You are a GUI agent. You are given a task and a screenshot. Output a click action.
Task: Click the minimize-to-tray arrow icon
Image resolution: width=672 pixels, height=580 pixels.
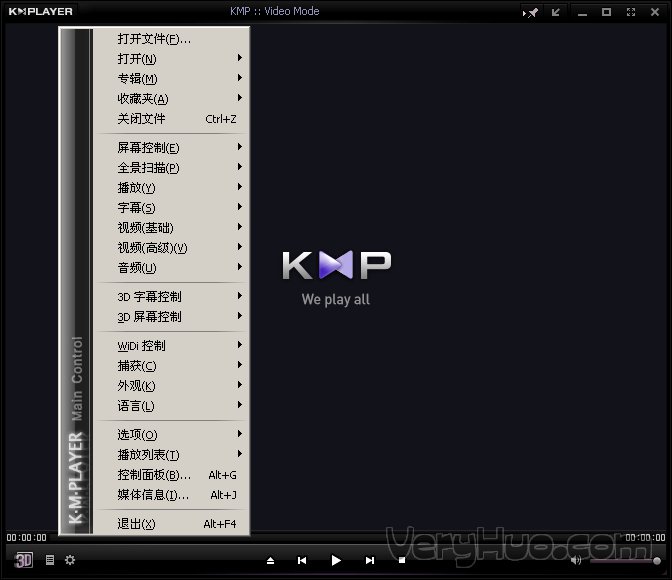[x=556, y=12]
